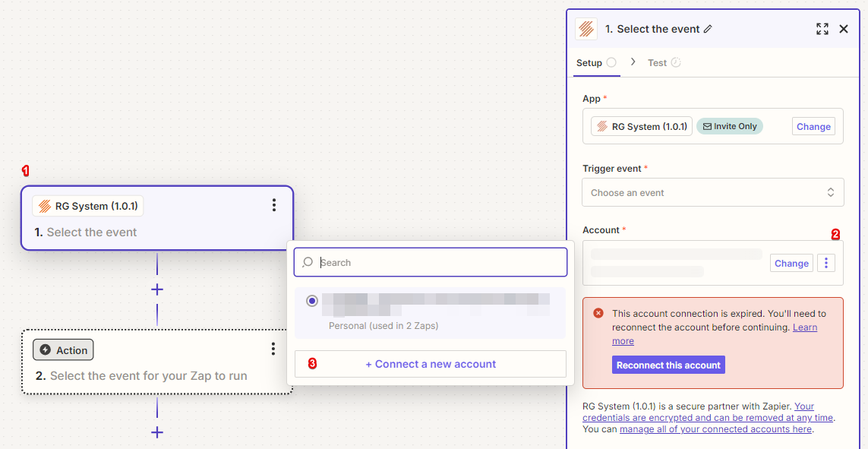This screenshot has height=449, width=868.
Task: Switch to the Test tab
Action: point(664,62)
